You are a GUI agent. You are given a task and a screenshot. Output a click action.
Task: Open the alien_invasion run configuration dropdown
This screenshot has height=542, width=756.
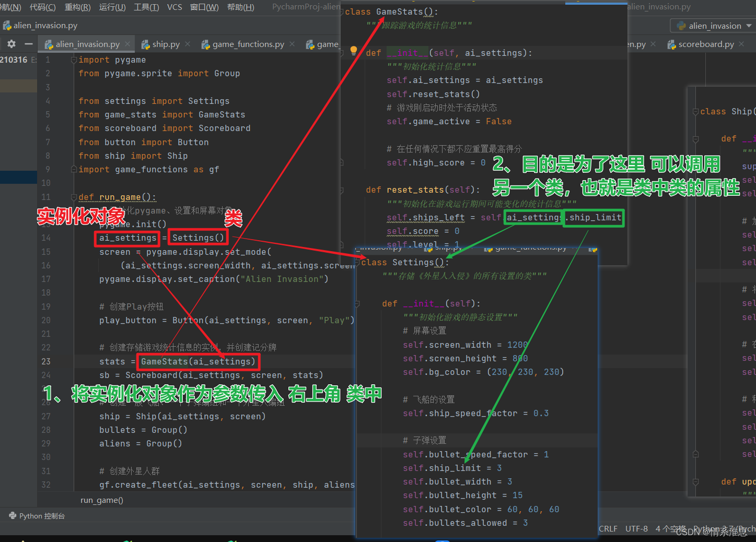713,26
